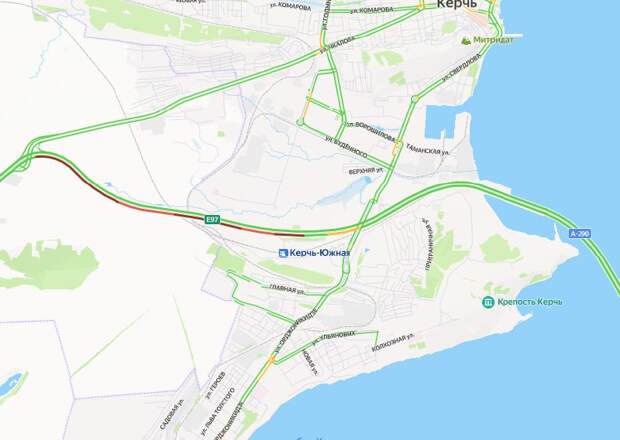Select the Керчь city name label
Viewport: 620px width, 440px height.
456,4
